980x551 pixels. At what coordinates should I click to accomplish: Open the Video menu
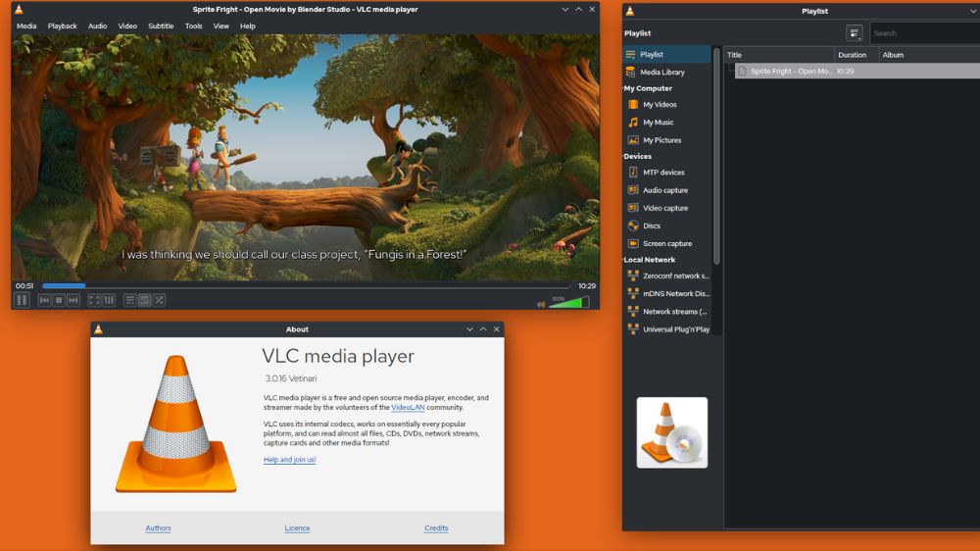pyautogui.click(x=127, y=26)
